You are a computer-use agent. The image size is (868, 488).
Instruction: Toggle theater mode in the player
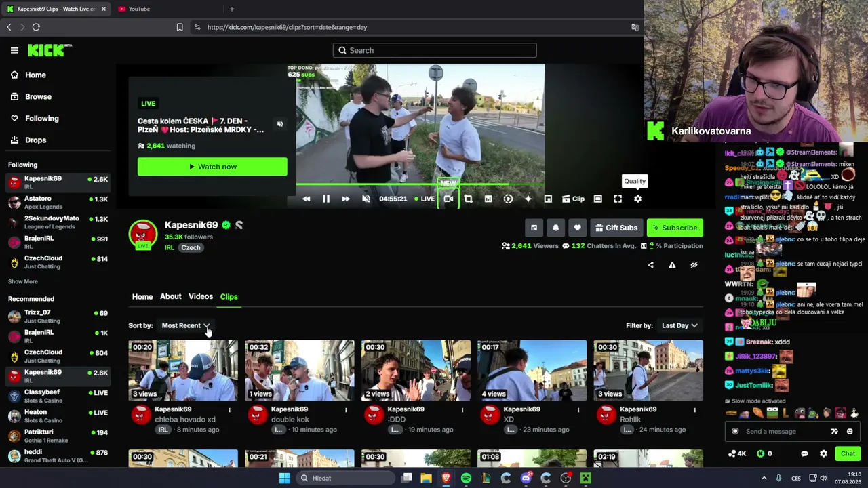point(597,199)
